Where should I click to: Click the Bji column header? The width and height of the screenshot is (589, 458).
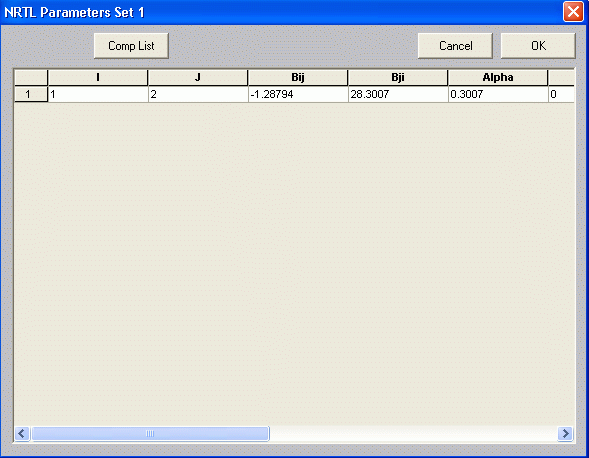397,77
